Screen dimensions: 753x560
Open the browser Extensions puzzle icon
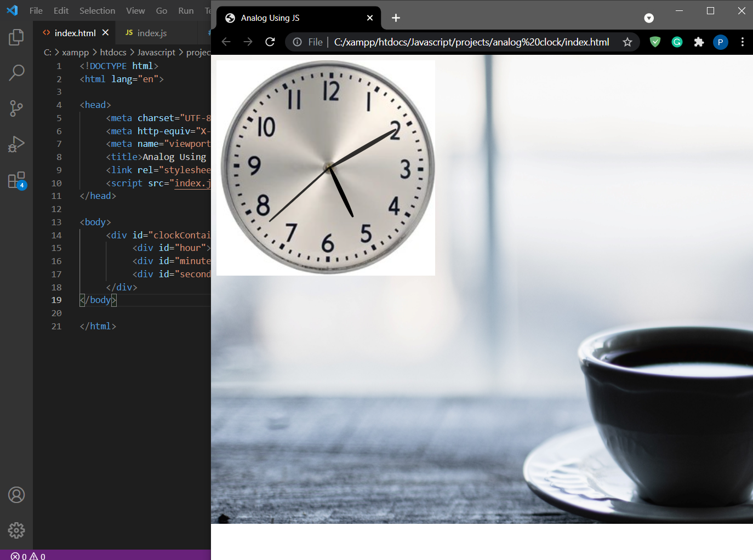click(x=699, y=42)
